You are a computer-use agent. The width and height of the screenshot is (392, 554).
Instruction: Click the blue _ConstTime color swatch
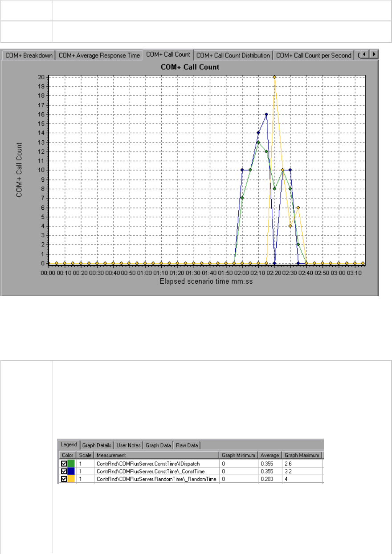coord(71,471)
